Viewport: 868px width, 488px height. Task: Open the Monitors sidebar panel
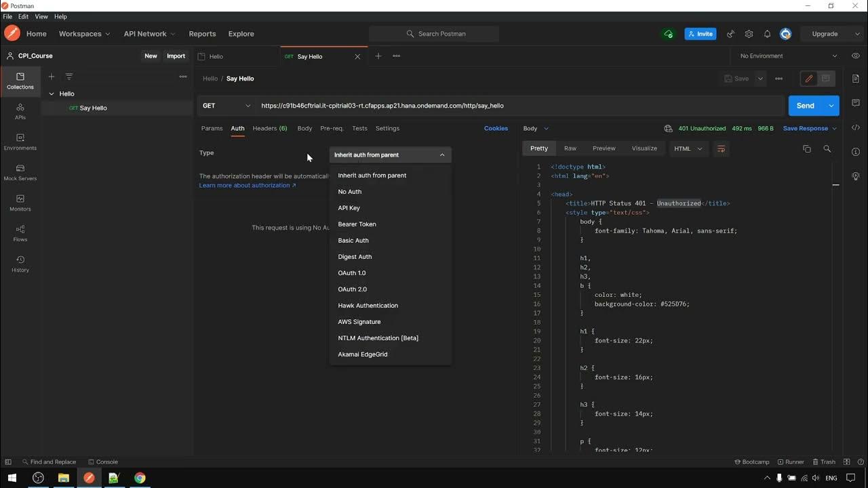point(20,202)
